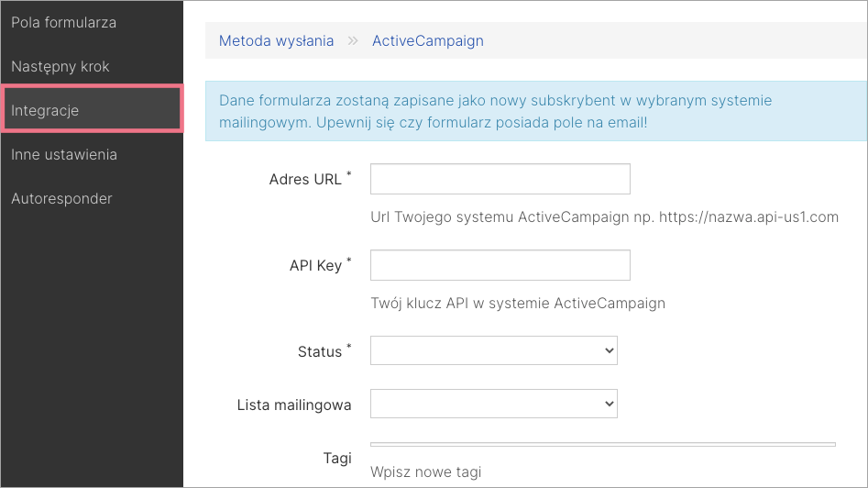Viewport: 868px width, 488px height.
Task: Focus the API Key input field
Action: pos(500,265)
